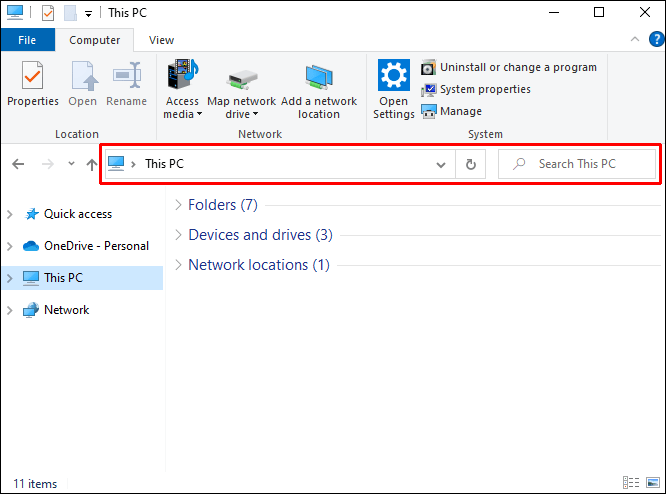
Task: Open Customize Quick Access Toolbar dropdown
Action: click(88, 14)
